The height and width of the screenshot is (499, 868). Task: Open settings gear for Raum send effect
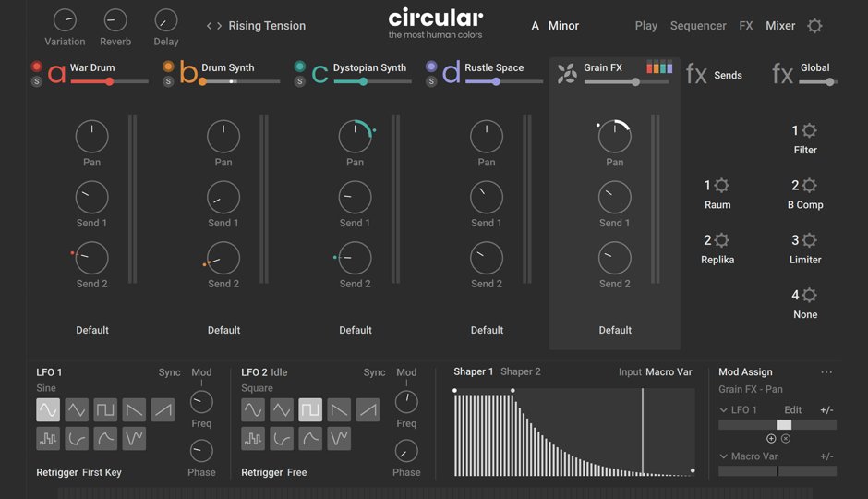722,185
